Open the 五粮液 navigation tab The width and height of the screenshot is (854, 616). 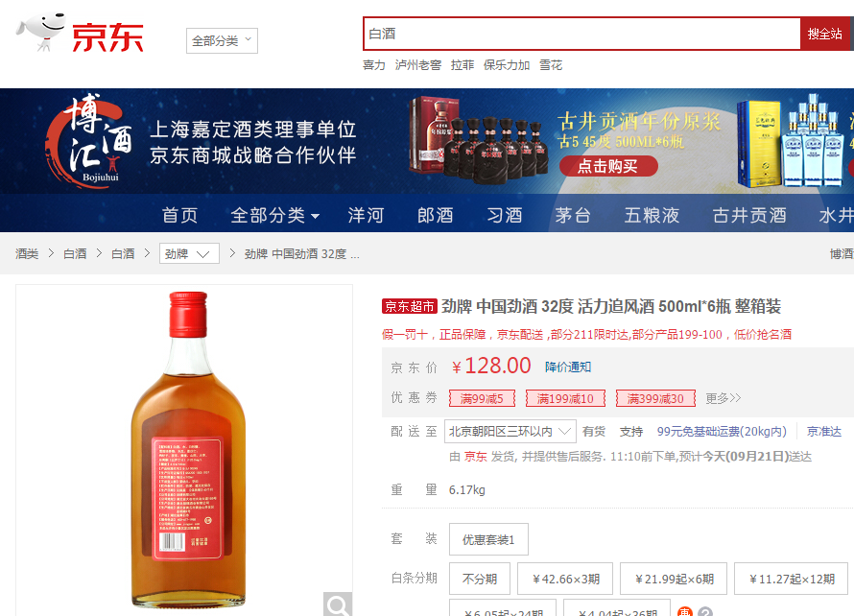(x=652, y=215)
